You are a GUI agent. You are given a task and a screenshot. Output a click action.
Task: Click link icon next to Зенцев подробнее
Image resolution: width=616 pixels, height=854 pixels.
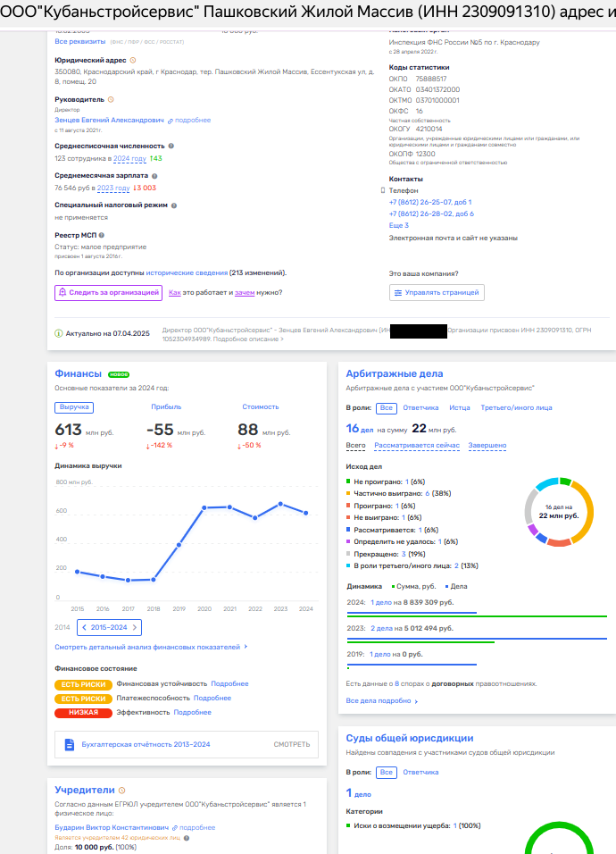tap(171, 121)
